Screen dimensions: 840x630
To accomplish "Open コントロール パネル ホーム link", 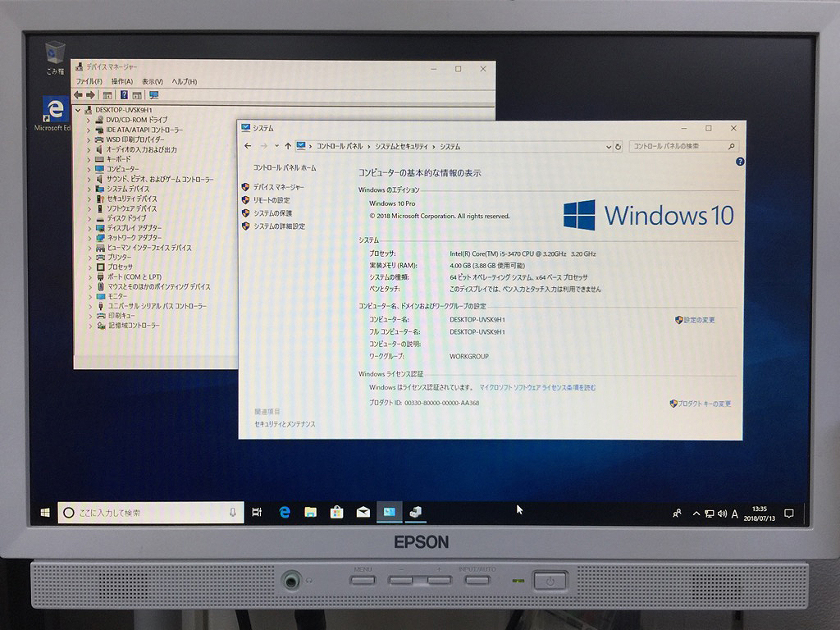I will click(x=285, y=167).
